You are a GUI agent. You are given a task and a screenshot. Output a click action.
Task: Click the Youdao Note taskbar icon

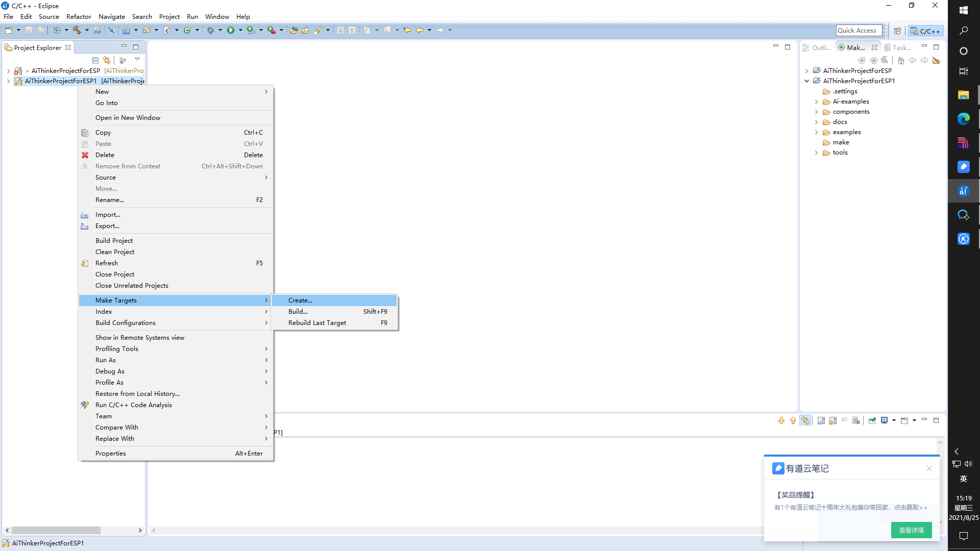click(x=963, y=167)
